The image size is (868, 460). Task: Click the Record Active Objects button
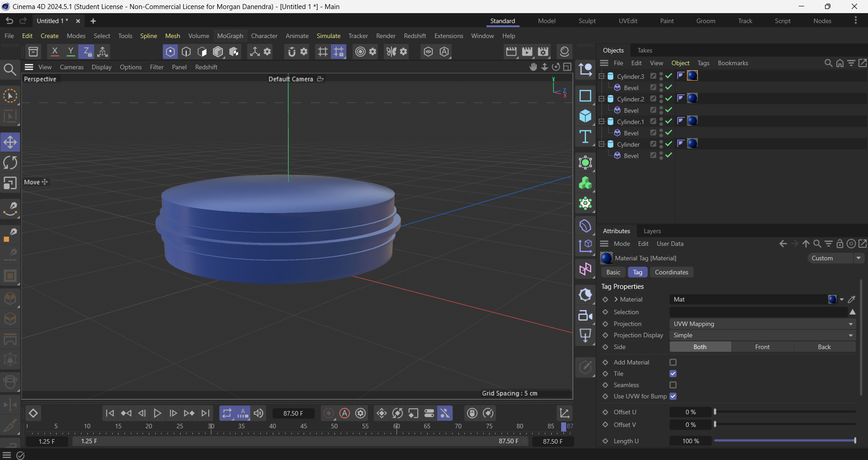tap(329, 413)
